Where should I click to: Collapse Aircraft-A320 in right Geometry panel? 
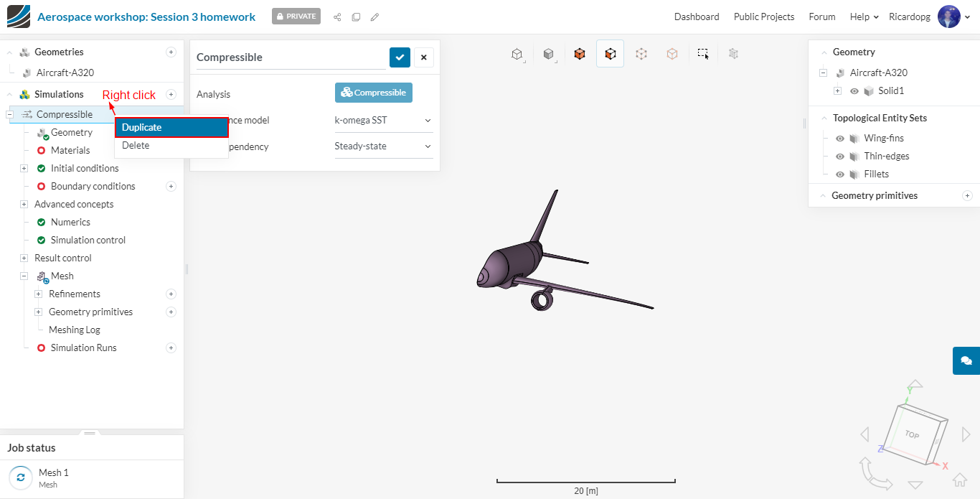click(823, 73)
